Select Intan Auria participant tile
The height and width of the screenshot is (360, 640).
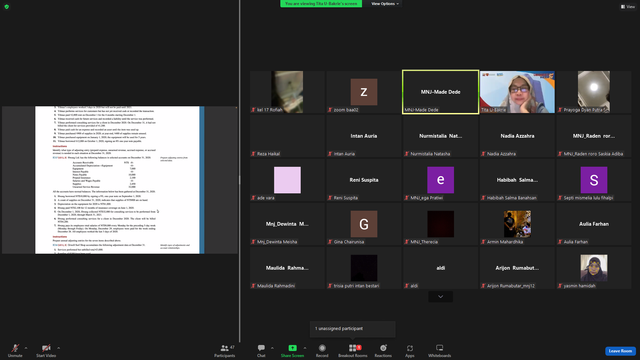pos(364,136)
